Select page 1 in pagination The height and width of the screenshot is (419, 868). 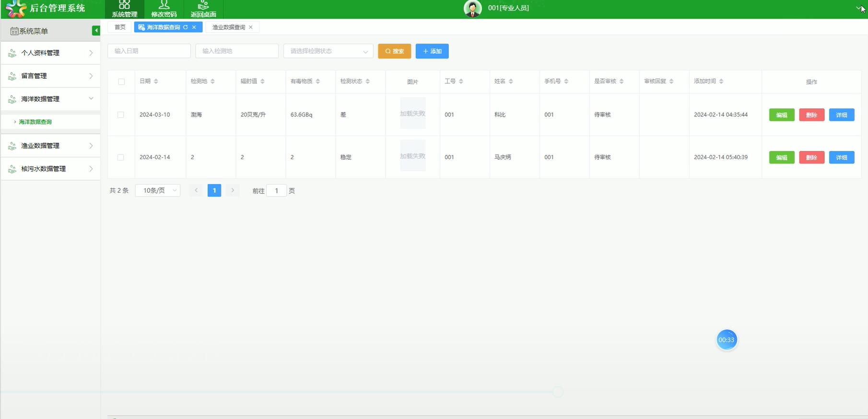tap(214, 190)
